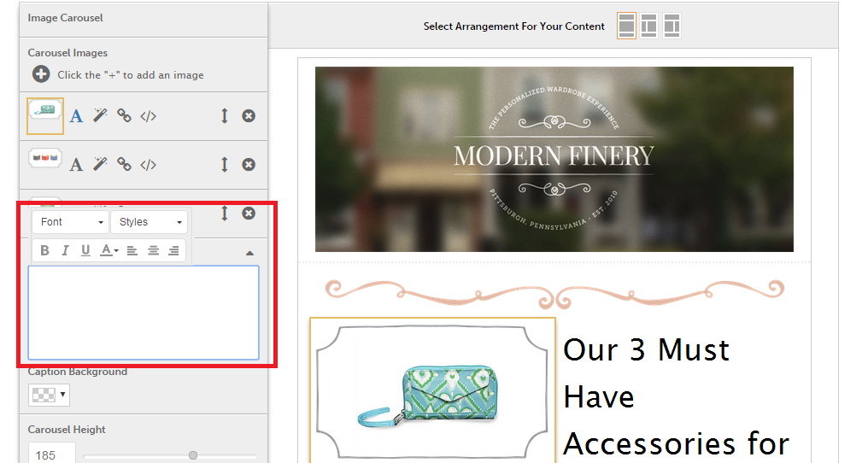Grab the reorder arrow of the first image

pyautogui.click(x=224, y=116)
